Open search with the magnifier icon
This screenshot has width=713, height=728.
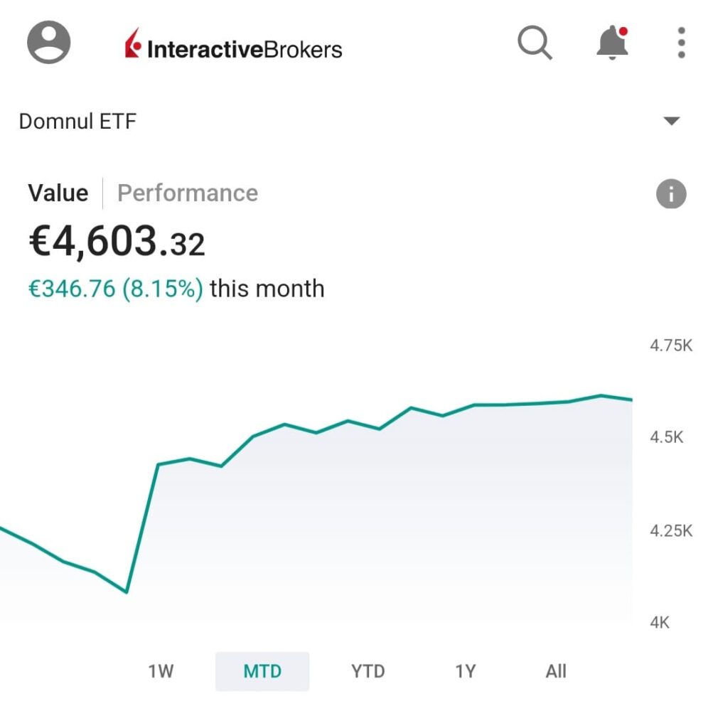(x=535, y=44)
